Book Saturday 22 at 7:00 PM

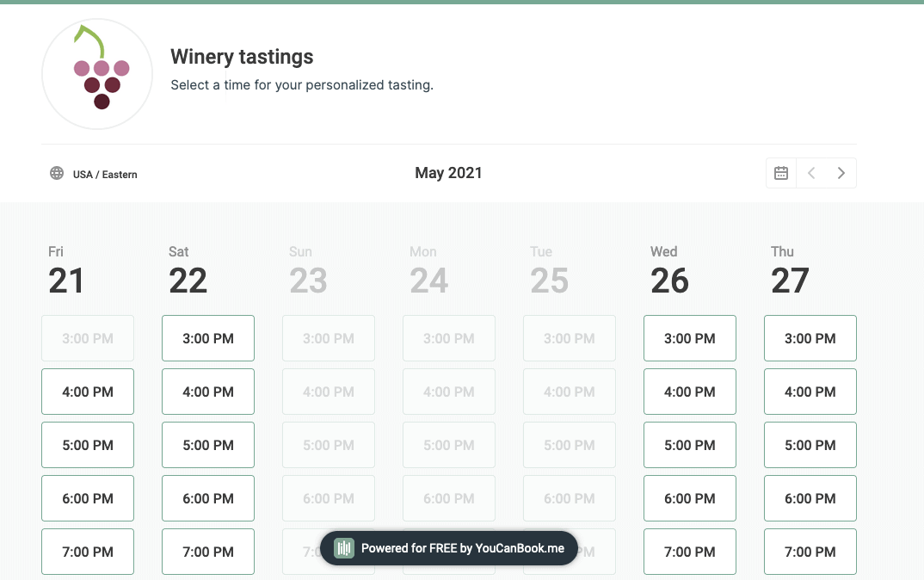(x=208, y=552)
